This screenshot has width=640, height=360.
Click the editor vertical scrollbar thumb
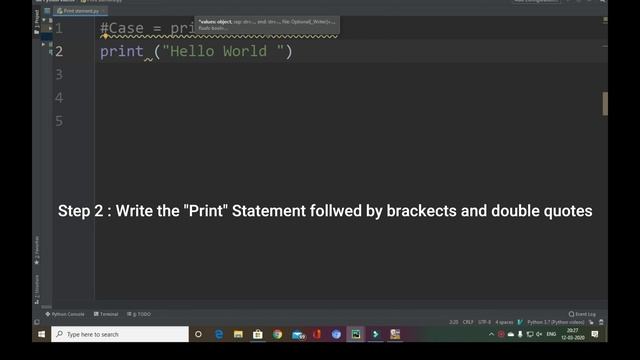point(605,104)
